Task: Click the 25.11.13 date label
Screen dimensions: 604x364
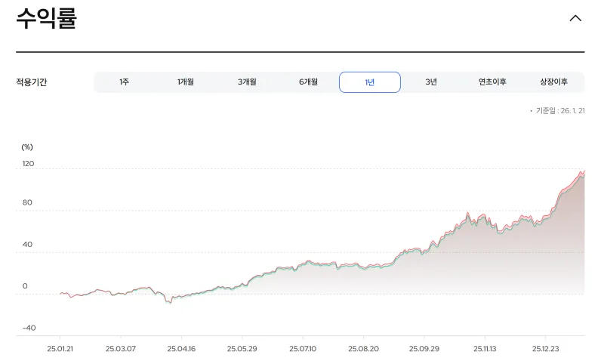Action: tap(485, 349)
